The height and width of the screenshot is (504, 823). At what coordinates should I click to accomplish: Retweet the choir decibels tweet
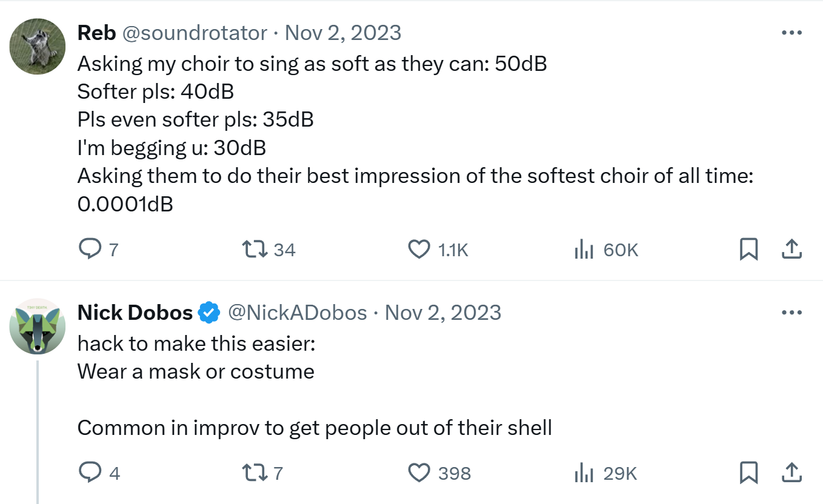[x=256, y=248]
